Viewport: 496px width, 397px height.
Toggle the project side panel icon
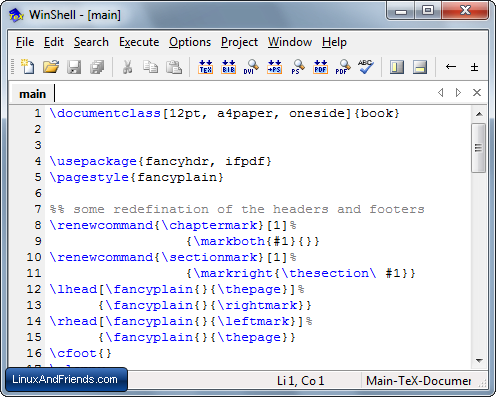click(397, 67)
